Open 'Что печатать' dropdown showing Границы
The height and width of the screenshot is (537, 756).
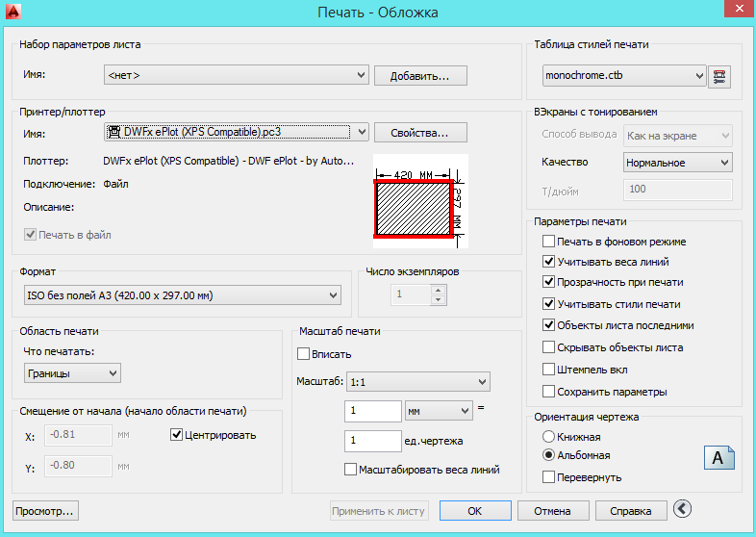[x=72, y=373]
